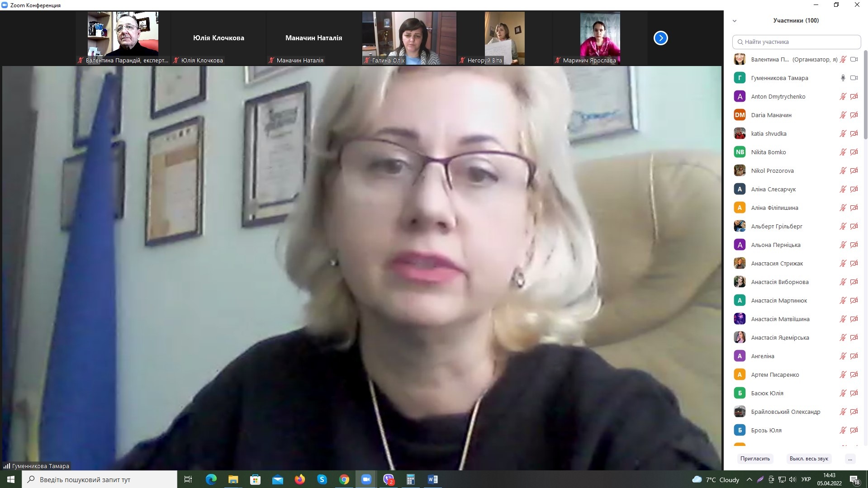This screenshot has height=488, width=868.
Task: Click DM avatar of Daria Маначин
Action: point(740,115)
